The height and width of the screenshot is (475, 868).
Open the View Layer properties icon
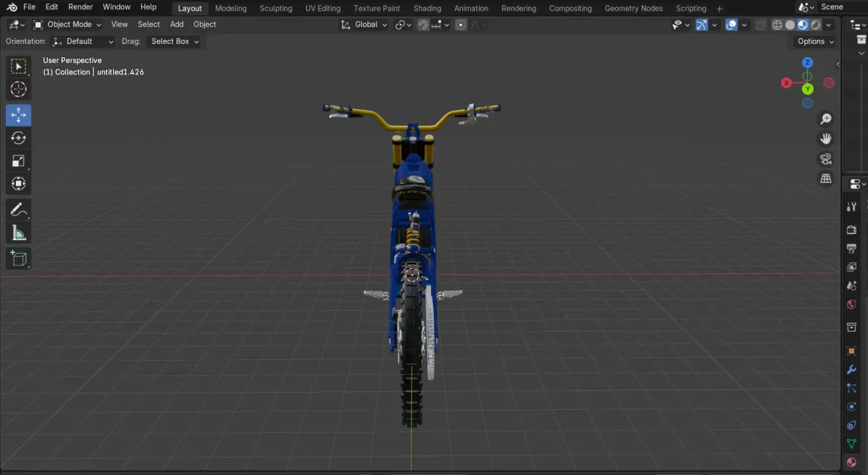click(x=852, y=268)
